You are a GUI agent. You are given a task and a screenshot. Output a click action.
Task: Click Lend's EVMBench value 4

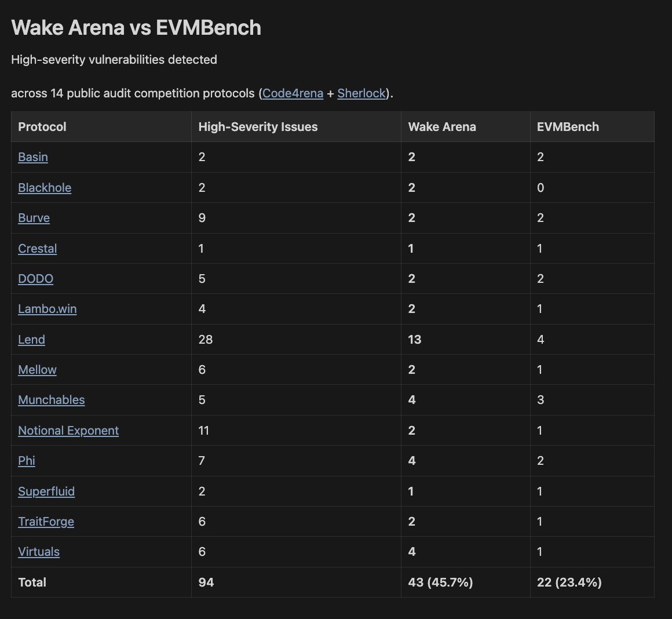click(x=540, y=340)
